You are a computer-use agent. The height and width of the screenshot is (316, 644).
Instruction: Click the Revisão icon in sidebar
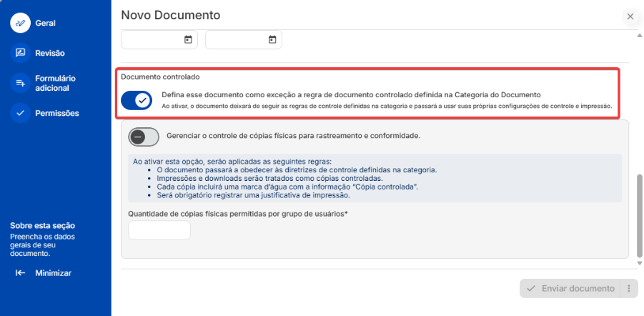[20, 53]
